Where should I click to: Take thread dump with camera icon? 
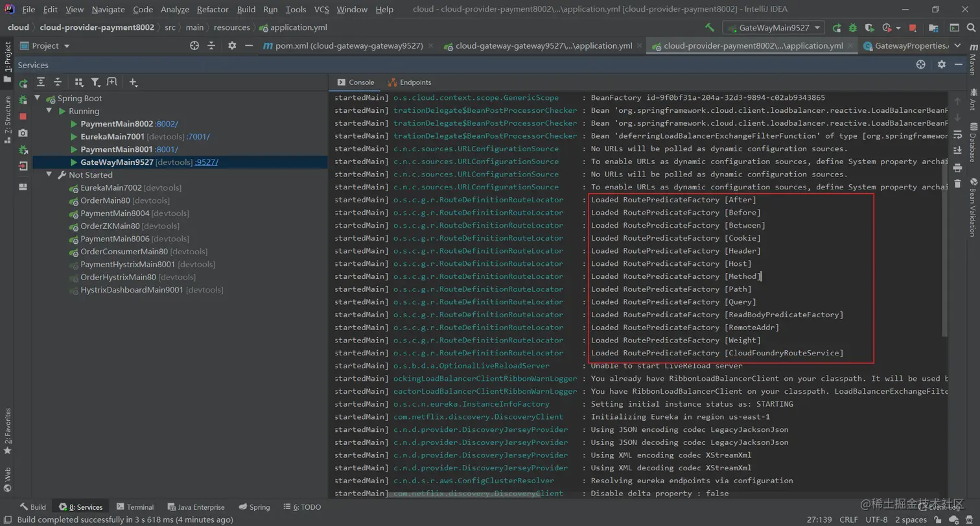pyautogui.click(x=23, y=133)
